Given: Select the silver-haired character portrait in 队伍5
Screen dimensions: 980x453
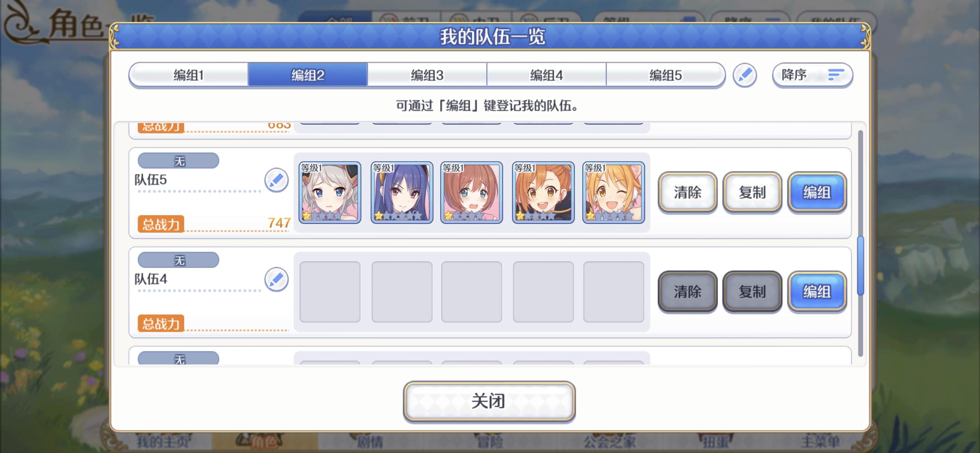Looking at the screenshot, I should 330,192.
